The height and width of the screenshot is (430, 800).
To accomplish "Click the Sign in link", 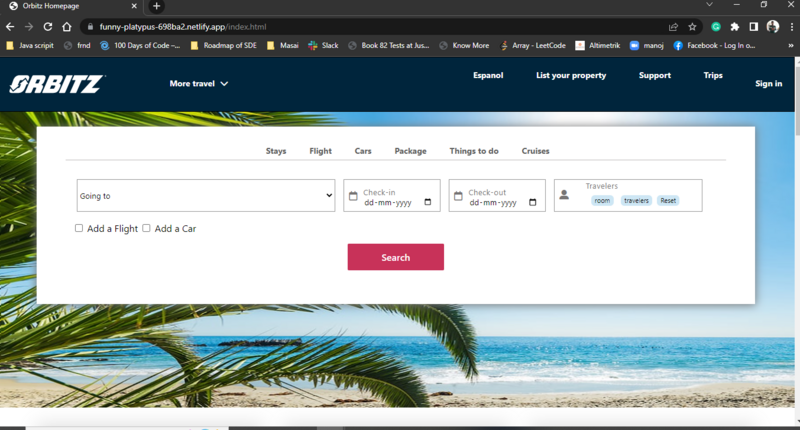I will click(x=768, y=84).
